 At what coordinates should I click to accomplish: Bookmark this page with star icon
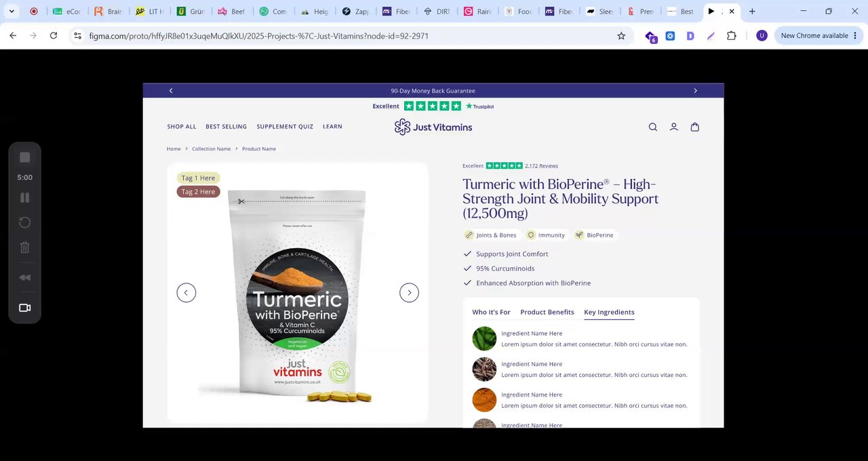(x=621, y=36)
